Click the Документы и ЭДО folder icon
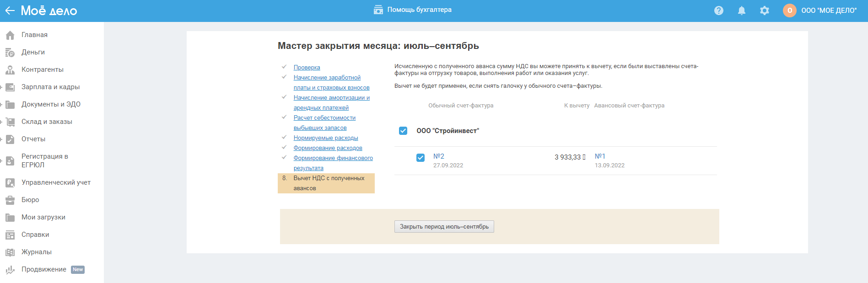The height and width of the screenshot is (283, 868). pyautogui.click(x=10, y=104)
